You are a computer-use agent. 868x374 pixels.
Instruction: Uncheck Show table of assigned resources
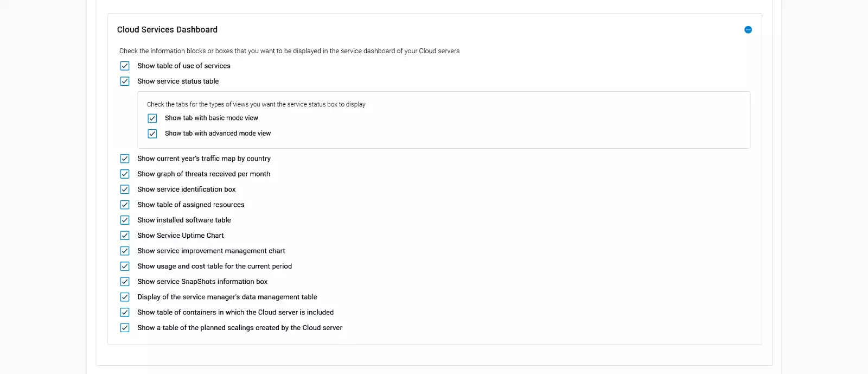click(125, 205)
